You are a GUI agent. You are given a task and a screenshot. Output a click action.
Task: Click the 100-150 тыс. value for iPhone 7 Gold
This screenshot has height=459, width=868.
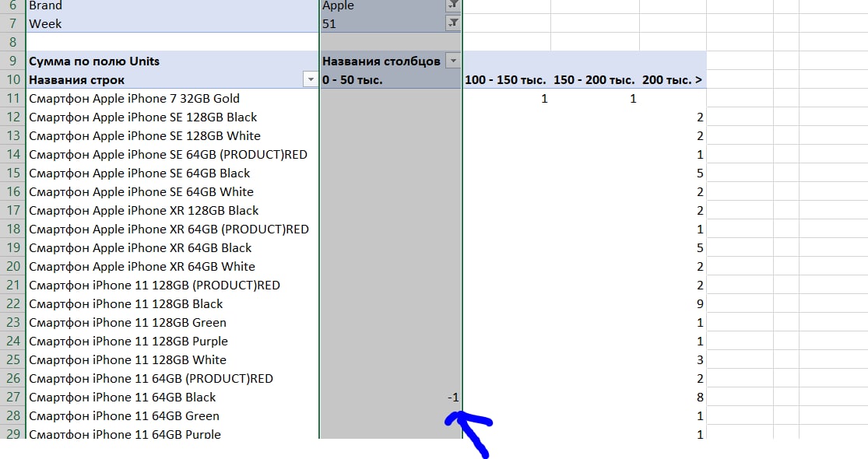544,99
